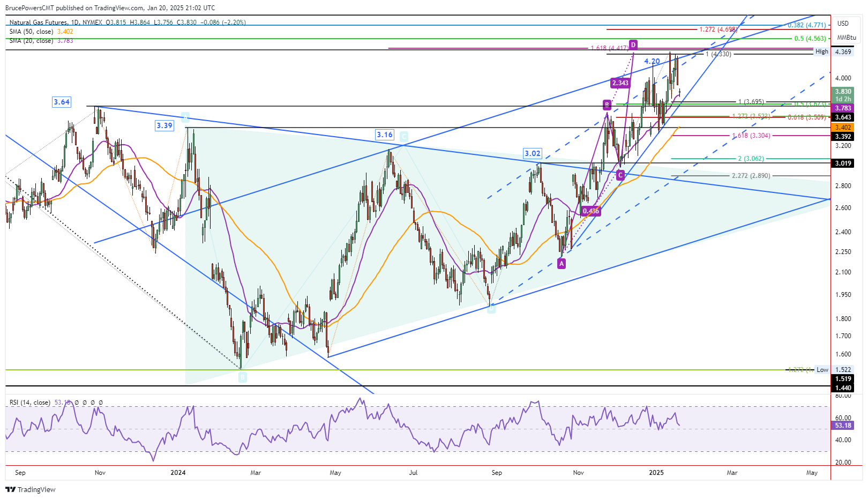Viewport: 868px width, 499px height.
Task: Select the 1 (4.330) projection label
Action: [x=718, y=54]
